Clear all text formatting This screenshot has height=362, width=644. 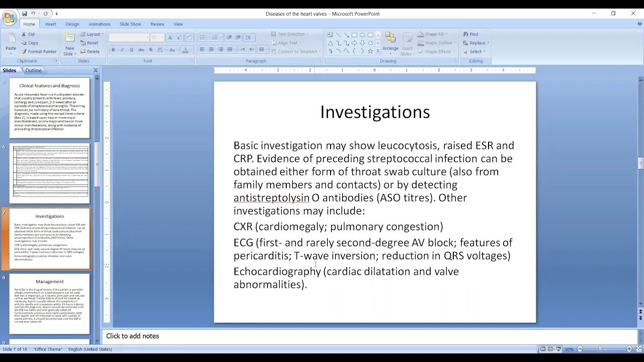coord(189,37)
